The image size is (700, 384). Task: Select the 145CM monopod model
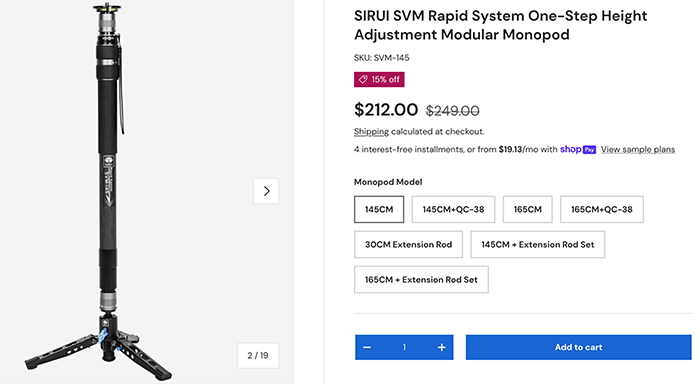tap(379, 209)
